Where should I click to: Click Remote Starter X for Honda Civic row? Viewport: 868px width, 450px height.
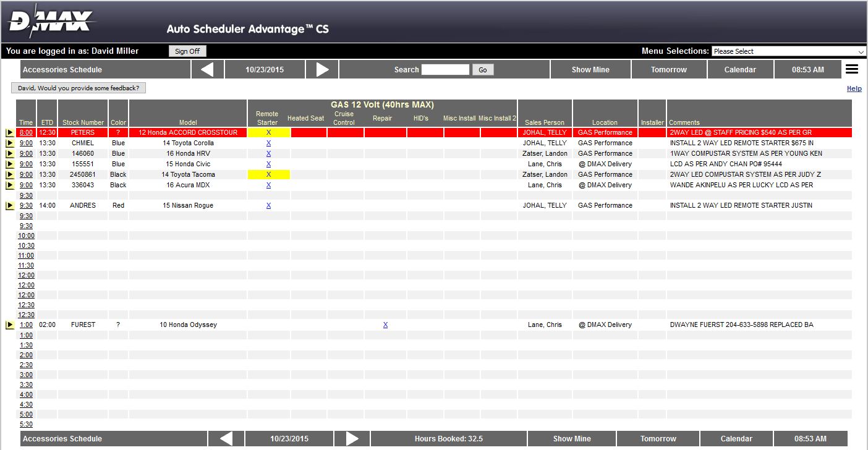(x=268, y=164)
